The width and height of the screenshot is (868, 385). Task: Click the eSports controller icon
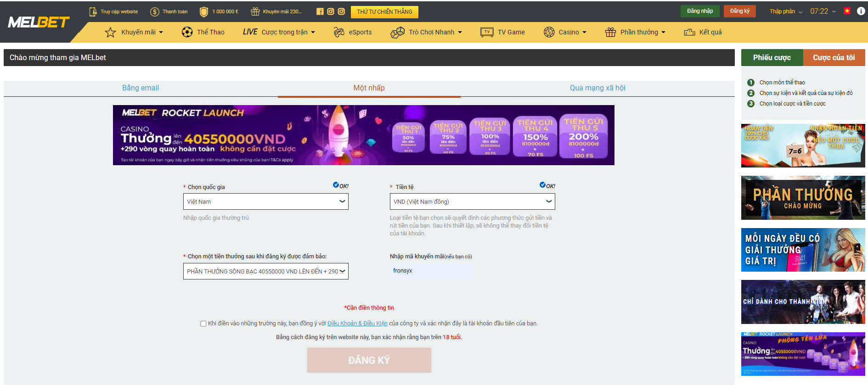click(x=339, y=32)
